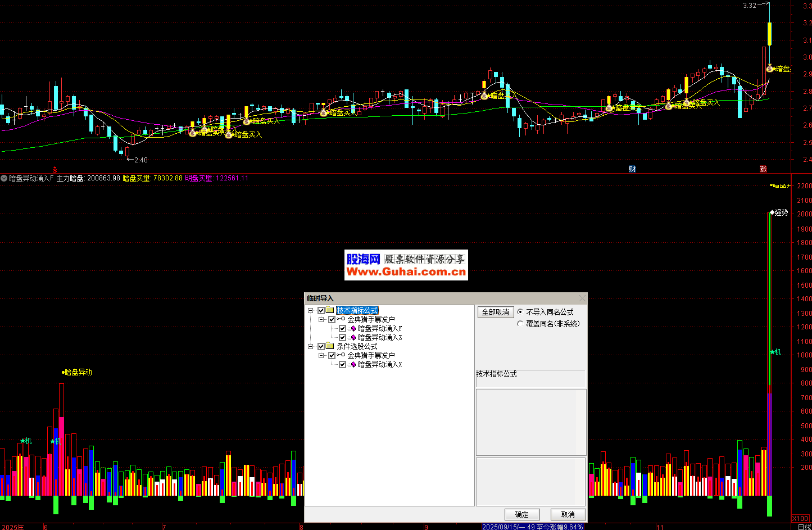Select 覆盖同名(非系统) radio option

click(x=520, y=324)
